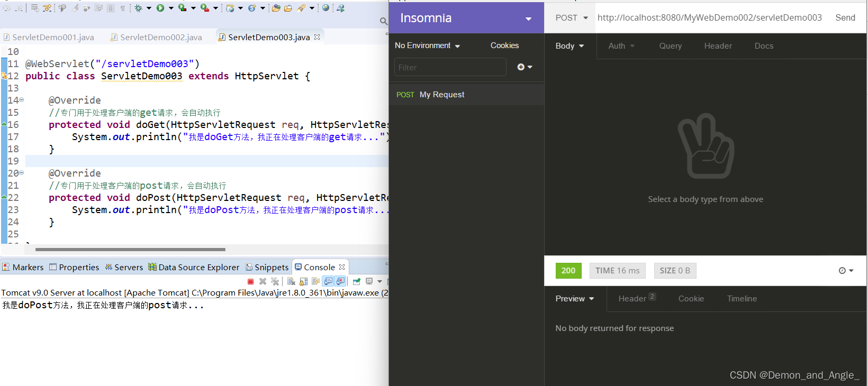Open the Web Browser globe icon
The image size is (868, 386).
click(325, 8)
